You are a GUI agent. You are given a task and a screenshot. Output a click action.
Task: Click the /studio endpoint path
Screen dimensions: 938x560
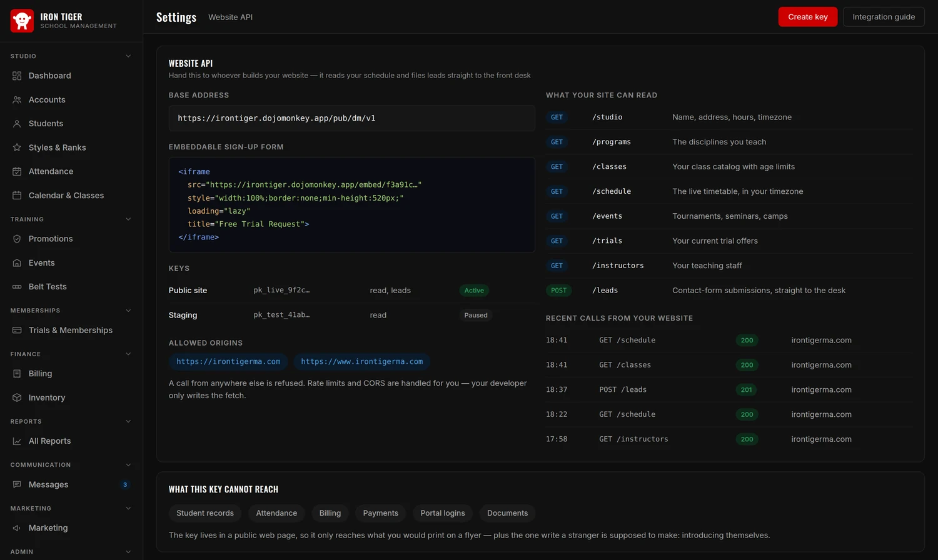coord(607,117)
